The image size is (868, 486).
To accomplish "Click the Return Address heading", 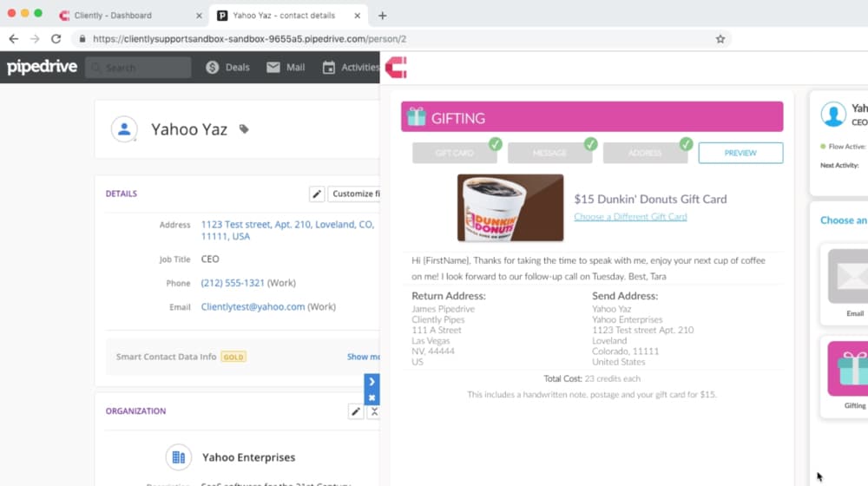I will click(449, 296).
